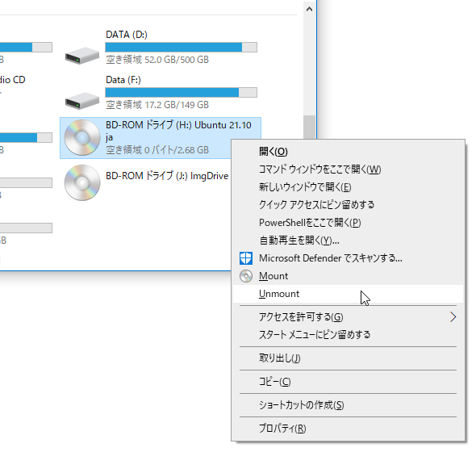Click the Microsoft Defender shield icon in the menu
Image resolution: width=476 pixels, height=452 pixels.
point(245,258)
